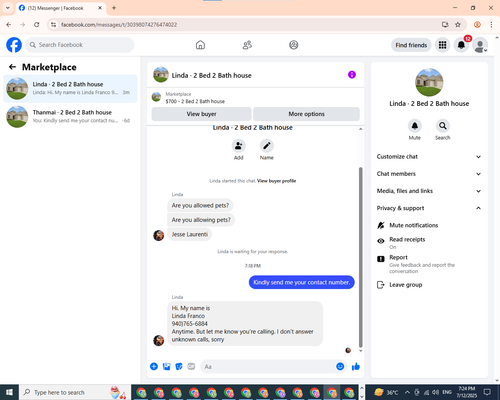Viewport: 500px width, 400px height.
Task: Open the $700 - 2 Bed 2 Bath house listing
Action: (x=195, y=101)
